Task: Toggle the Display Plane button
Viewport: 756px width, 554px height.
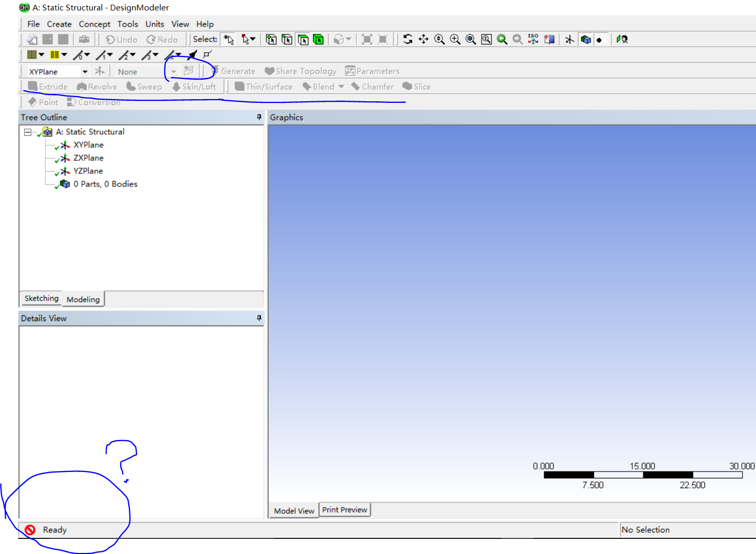Action: (570, 39)
